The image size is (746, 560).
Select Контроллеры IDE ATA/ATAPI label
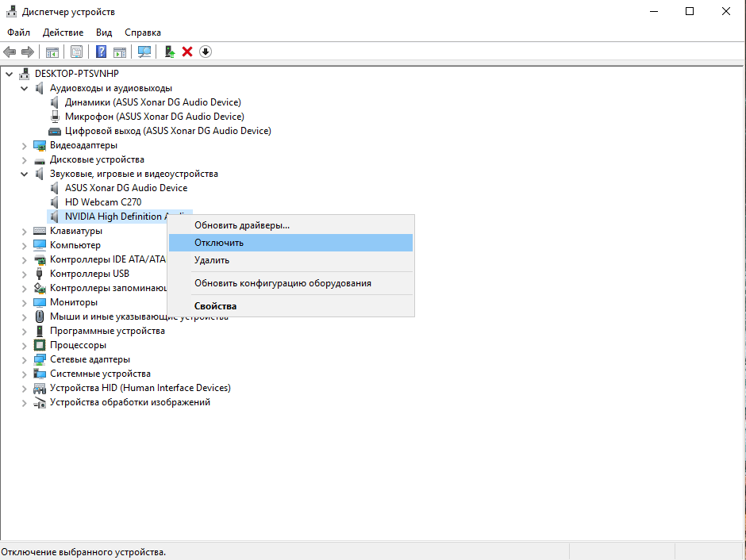(x=108, y=259)
